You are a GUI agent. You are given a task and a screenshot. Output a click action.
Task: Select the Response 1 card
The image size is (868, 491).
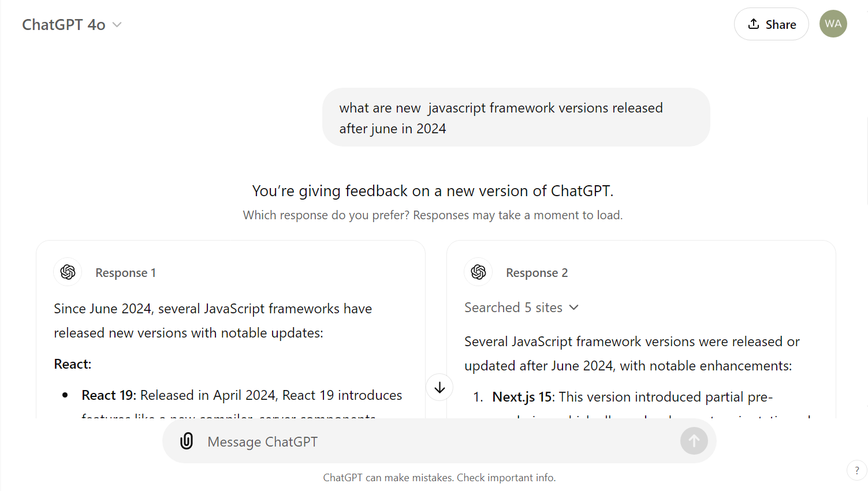pos(230,346)
